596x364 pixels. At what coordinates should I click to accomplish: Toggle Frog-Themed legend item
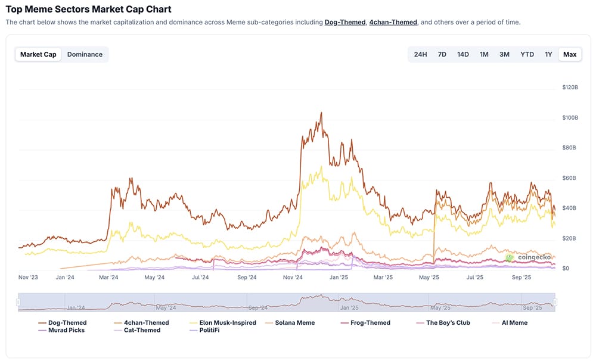[370, 323]
